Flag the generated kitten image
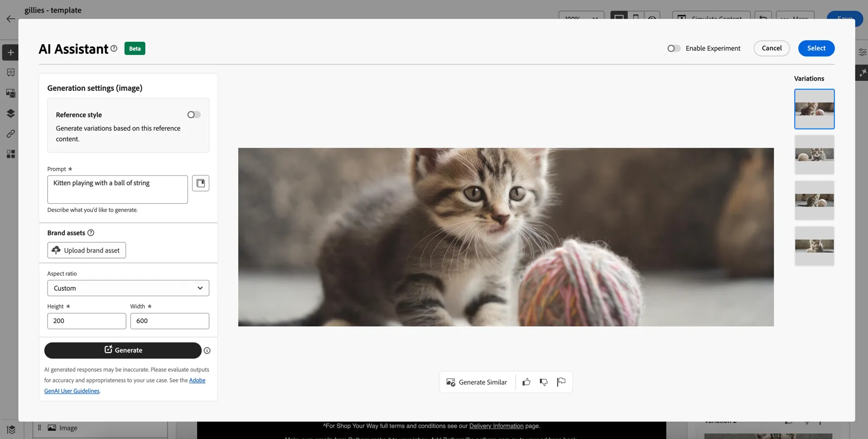Image resolution: width=868 pixels, height=439 pixels. point(561,382)
